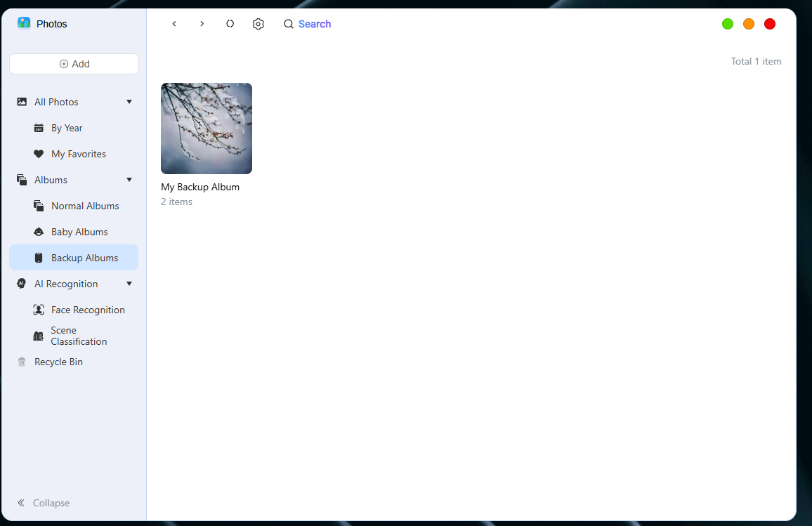Viewport: 812px width, 526px height.
Task: Click the Photos app logo icon
Action: coord(24,23)
